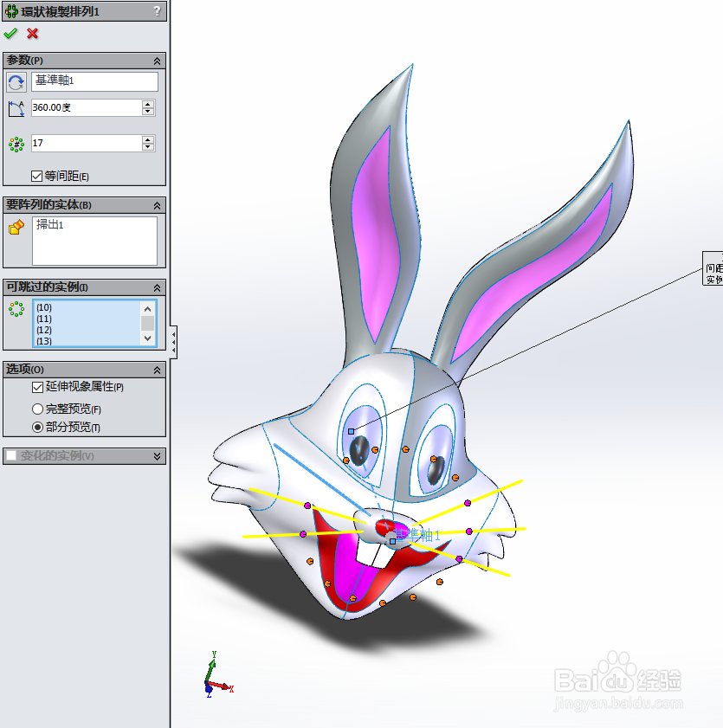Open help with the question mark icon
This screenshot has height=728, width=723.
point(157,10)
